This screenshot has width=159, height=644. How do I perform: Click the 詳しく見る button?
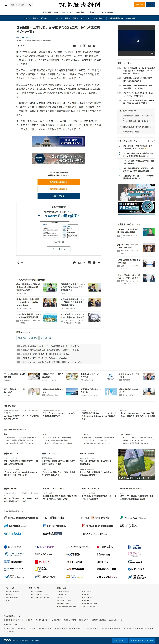[59, 249]
